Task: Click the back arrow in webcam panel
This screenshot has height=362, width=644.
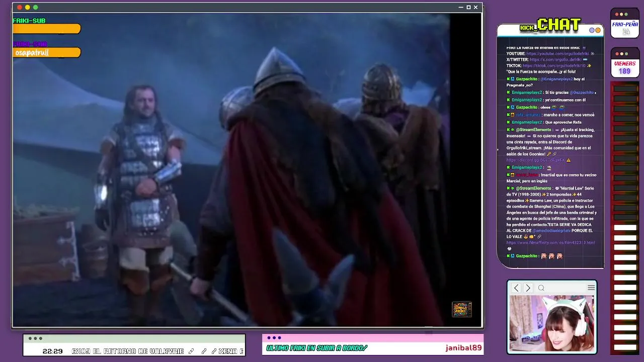Action: 516,288
